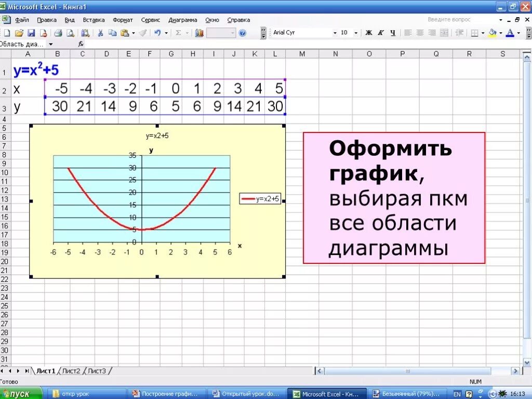Open the zoom percentage combo box
The width and height of the screenshot is (532, 399).
(221, 33)
